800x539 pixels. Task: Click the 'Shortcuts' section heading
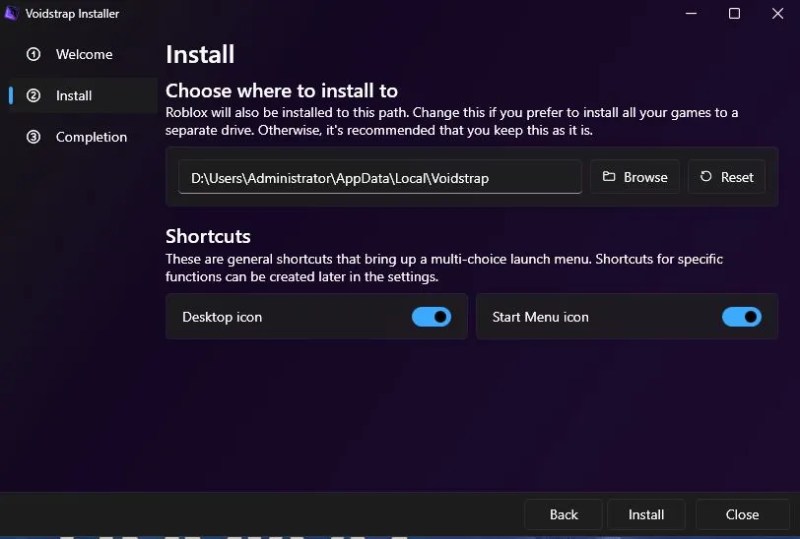(x=208, y=236)
